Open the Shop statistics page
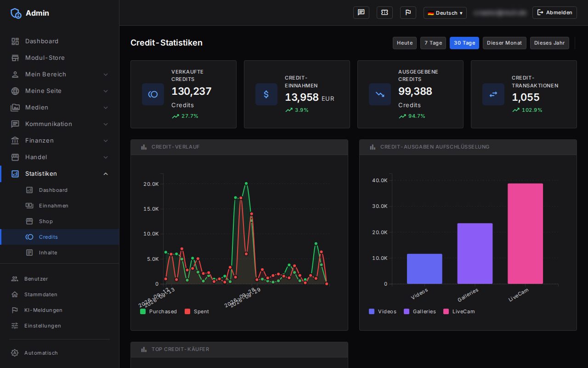The image size is (588, 368). 60,221
